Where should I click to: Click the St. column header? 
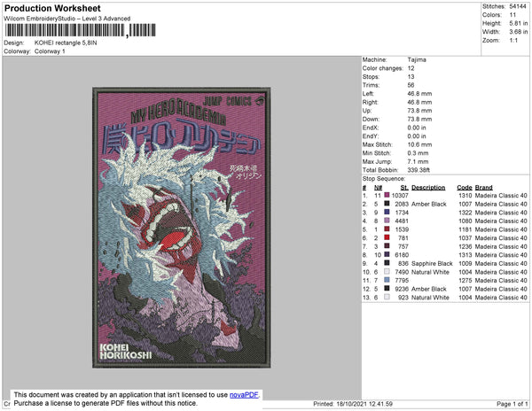click(404, 188)
